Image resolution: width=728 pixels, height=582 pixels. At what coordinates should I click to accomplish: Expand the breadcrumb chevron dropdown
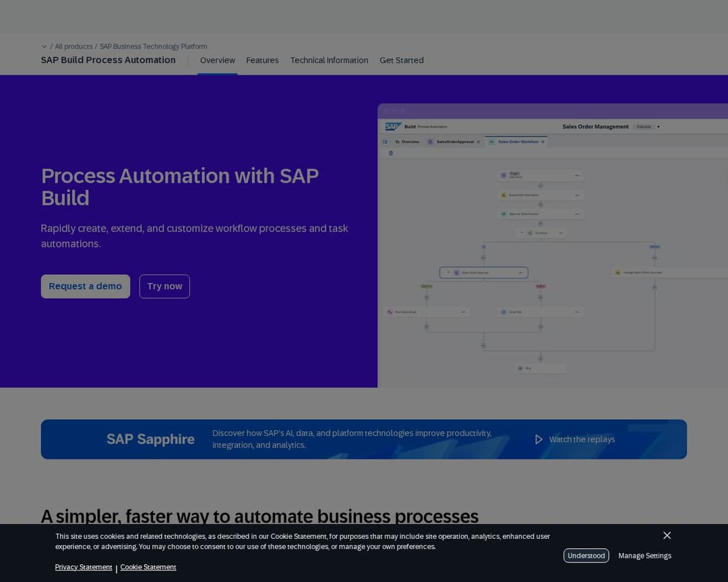click(44, 46)
